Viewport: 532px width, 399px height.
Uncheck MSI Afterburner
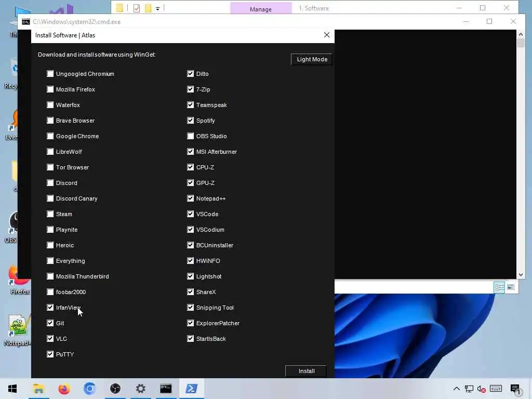190,152
